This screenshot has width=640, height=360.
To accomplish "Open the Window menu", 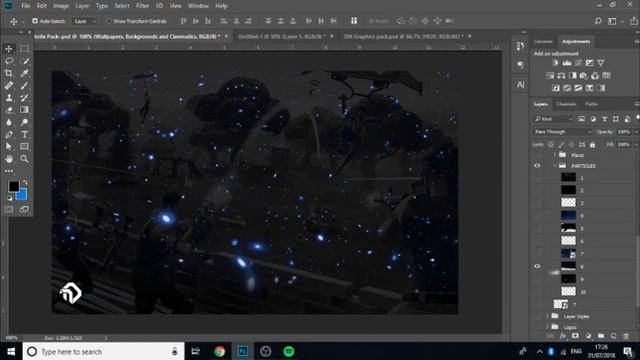I will pyautogui.click(x=198, y=6).
